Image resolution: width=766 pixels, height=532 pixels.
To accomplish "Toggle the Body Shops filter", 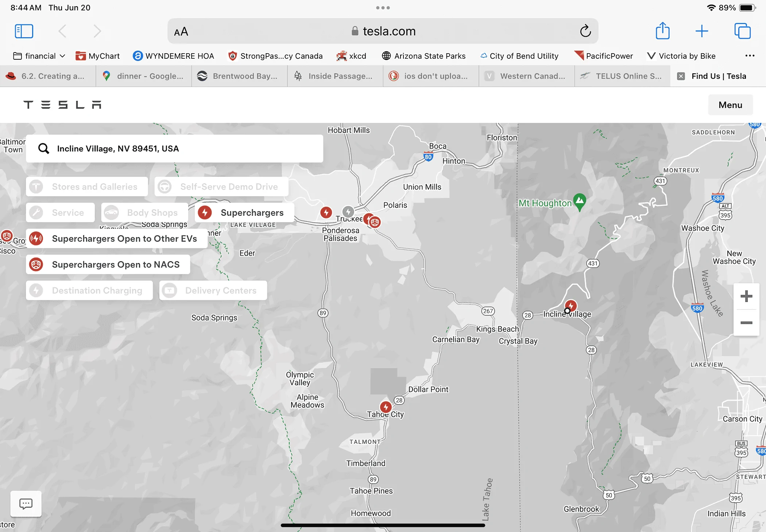I will coord(144,213).
